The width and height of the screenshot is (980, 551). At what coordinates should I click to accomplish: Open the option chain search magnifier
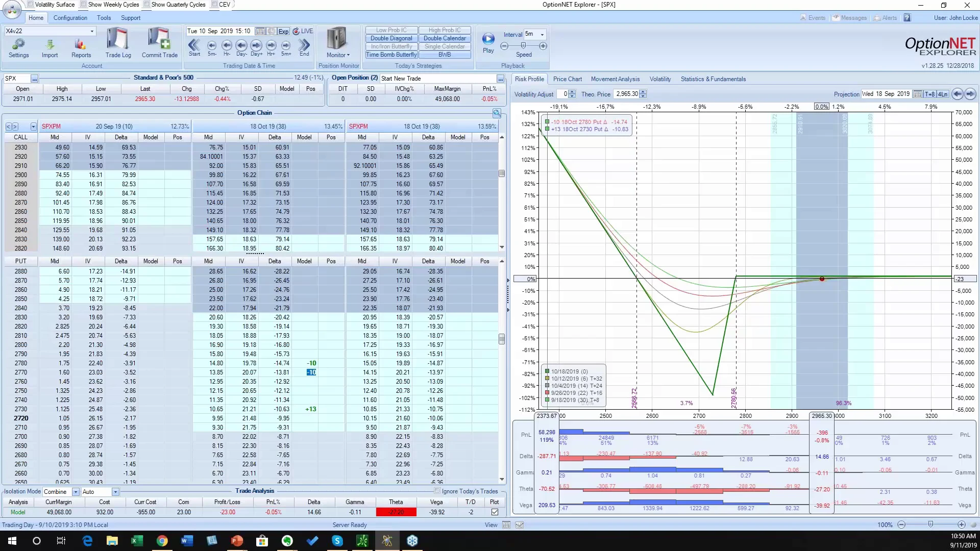point(497,113)
